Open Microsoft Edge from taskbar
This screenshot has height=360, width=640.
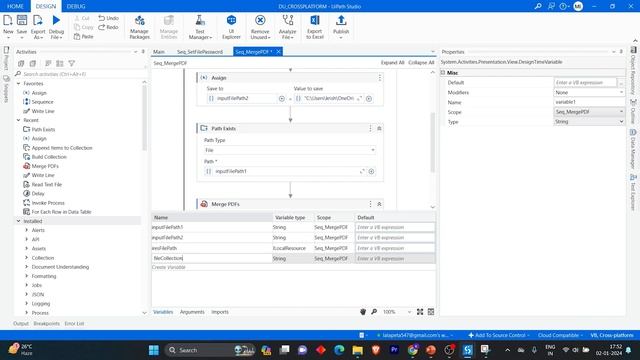tap(339, 350)
